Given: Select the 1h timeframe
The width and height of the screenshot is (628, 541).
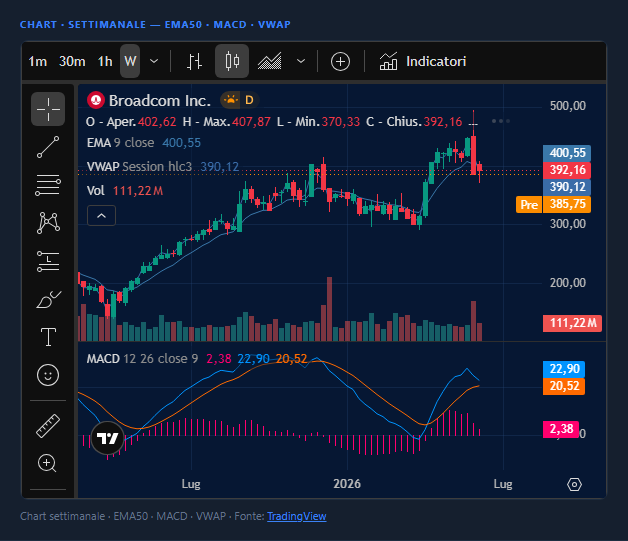Looking at the screenshot, I should (105, 61).
